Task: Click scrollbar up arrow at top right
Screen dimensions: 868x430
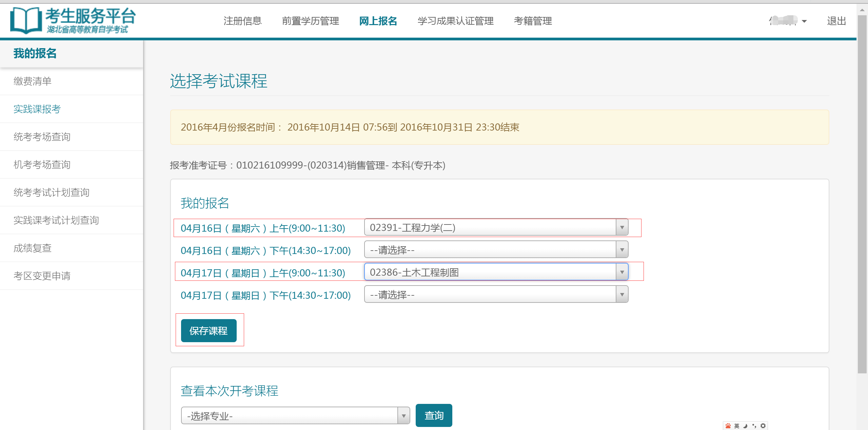Action: pos(862,10)
